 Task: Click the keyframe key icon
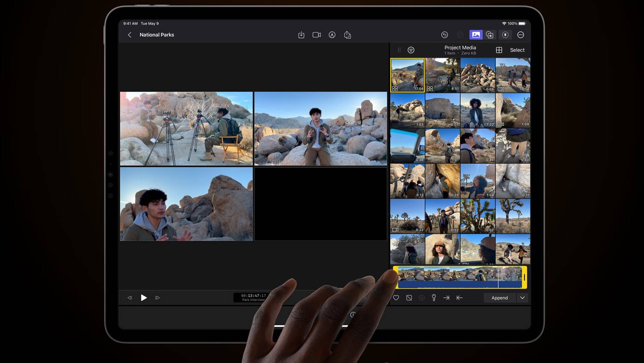tap(434, 297)
